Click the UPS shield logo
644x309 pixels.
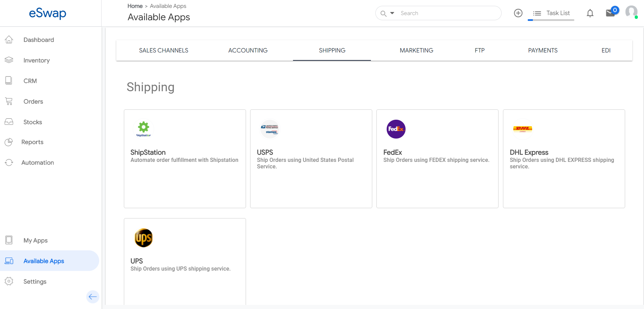tap(143, 238)
